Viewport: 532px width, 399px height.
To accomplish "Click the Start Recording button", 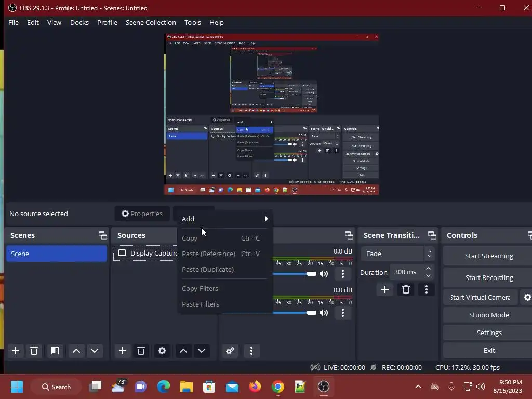I will pyautogui.click(x=488, y=277).
